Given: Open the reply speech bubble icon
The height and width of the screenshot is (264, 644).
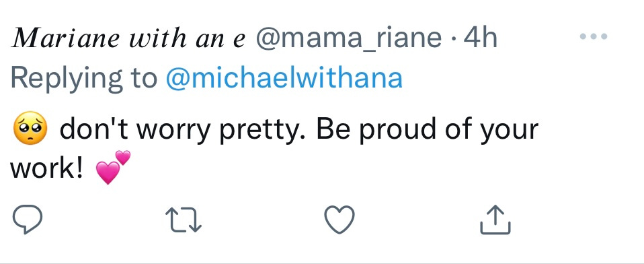Looking at the screenshot, I should coord(28,220).
